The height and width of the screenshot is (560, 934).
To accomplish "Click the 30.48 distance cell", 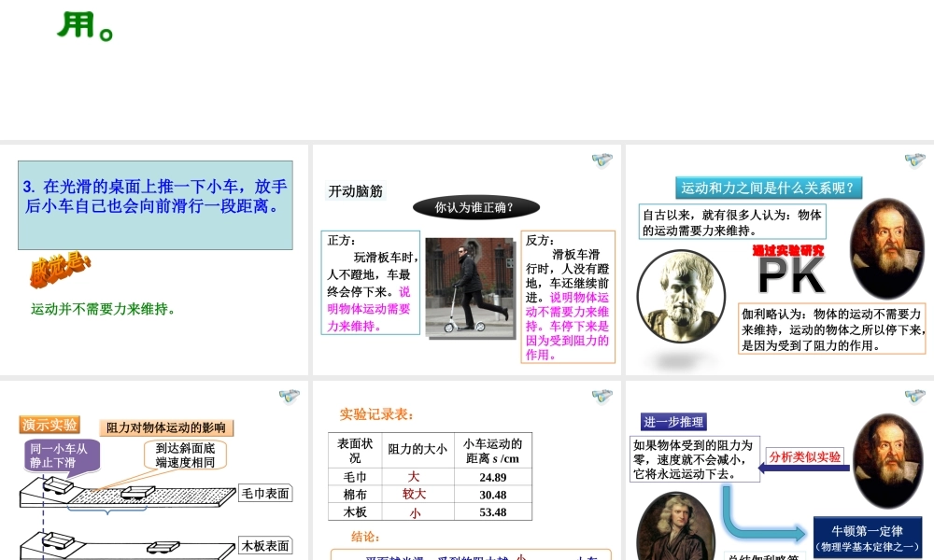I will [x=492, y=495].
